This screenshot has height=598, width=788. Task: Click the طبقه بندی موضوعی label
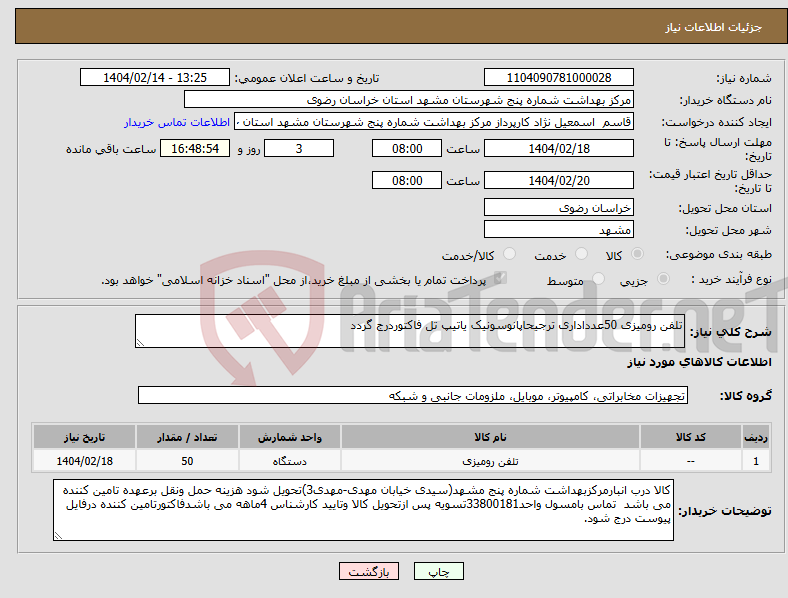tap(719, 254)
